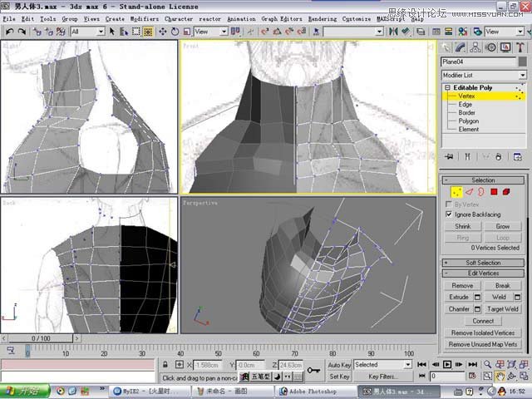Enable the By Vertex checkbox
Image resolution: width=532 pixels, height=399 pixels.
click(x=449, y=204)
